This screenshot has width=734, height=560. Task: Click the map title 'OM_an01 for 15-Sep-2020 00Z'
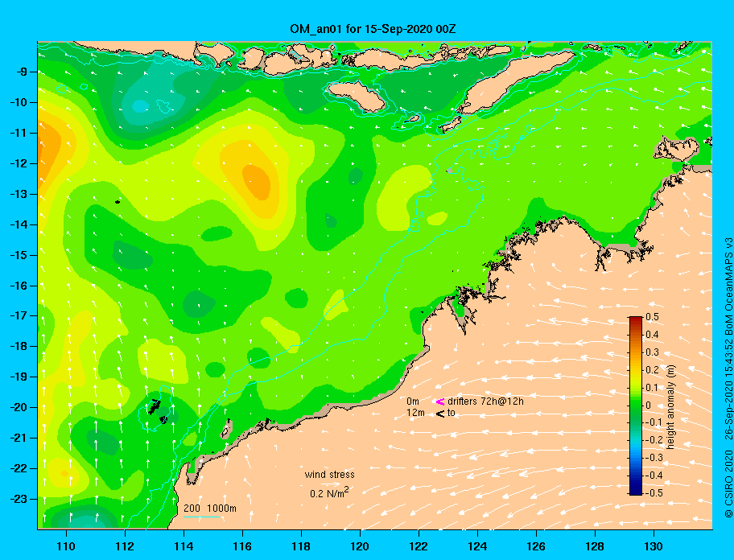[x=373, y=29]
